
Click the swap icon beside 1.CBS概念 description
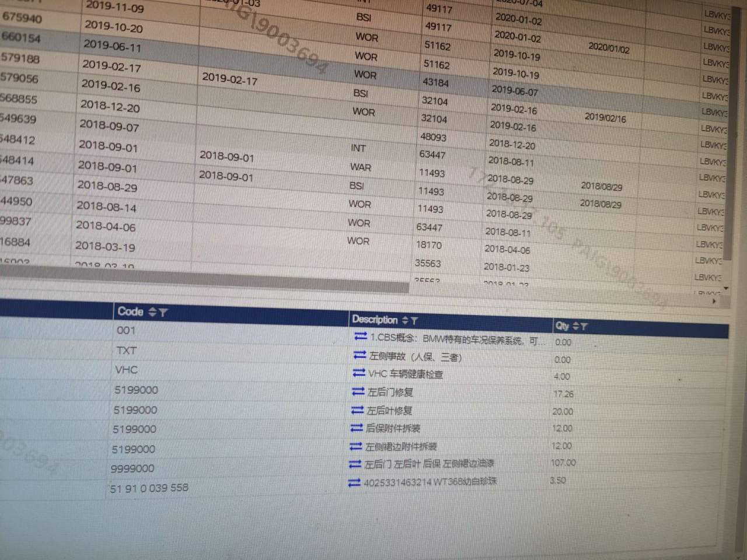click(x=361, y=337)
